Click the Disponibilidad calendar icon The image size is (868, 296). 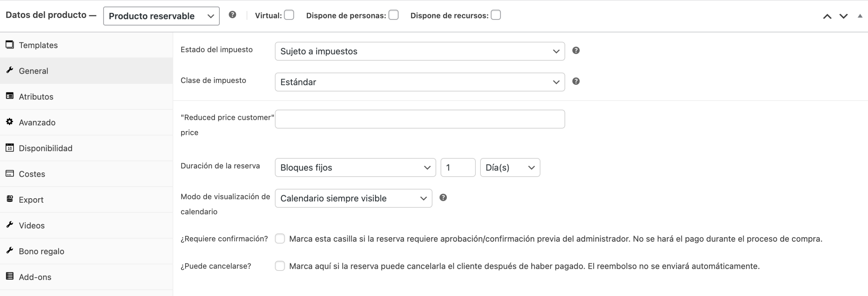(10, 148)
